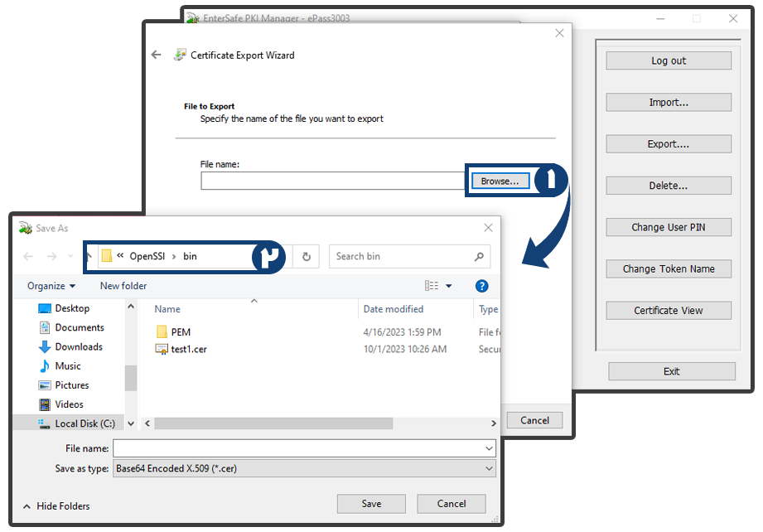Open the view options dropdown arrow
This screenshot has height=532, width=763.
coord(449,286)
